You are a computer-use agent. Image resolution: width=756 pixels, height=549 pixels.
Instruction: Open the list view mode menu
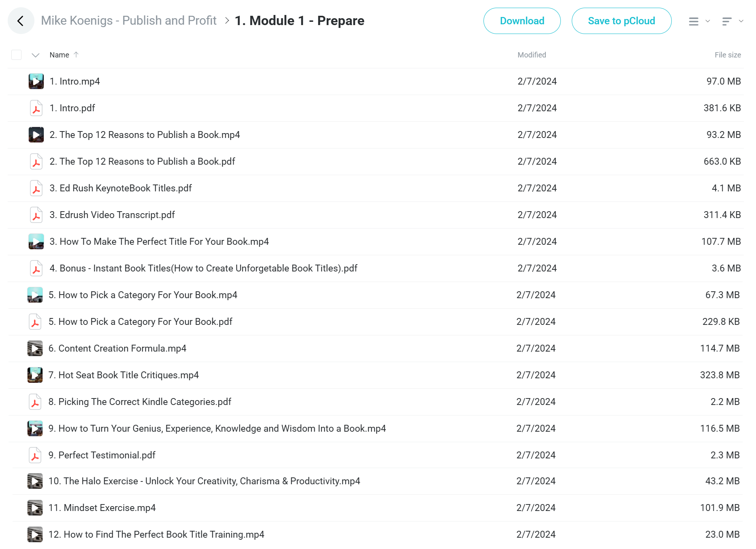[x=699, y=21]
